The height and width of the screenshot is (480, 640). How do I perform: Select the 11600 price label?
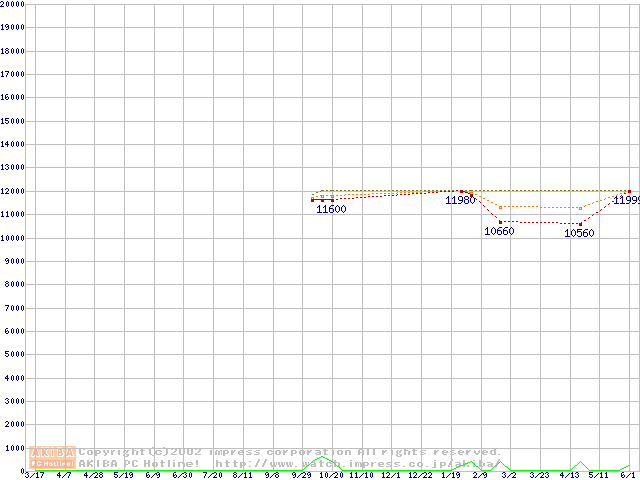point(331,209)
